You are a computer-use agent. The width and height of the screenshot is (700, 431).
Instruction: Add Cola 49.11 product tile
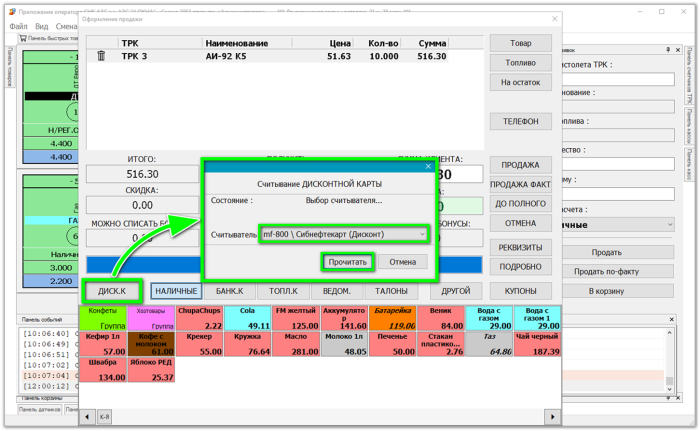click(248, 318)
